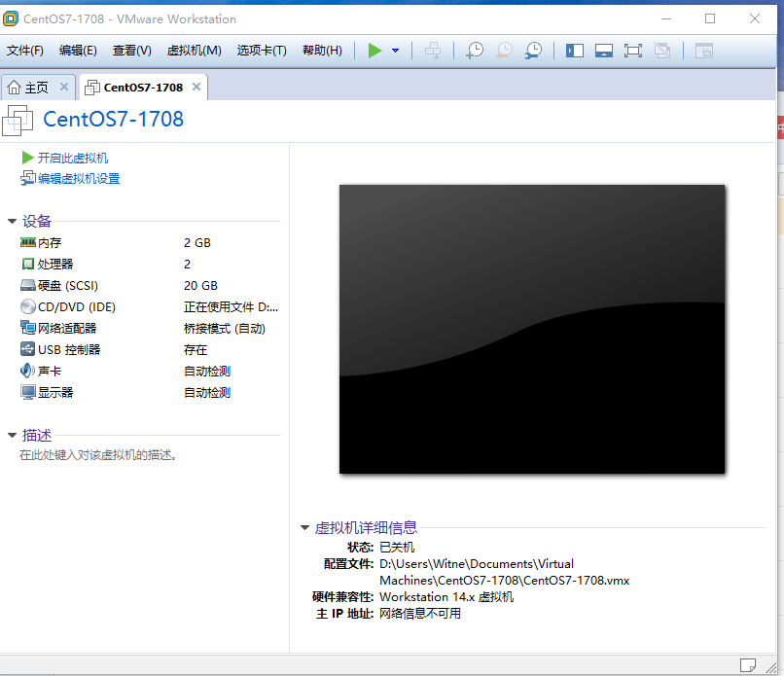The height and width of the screenshot is (676, 784).
Task: Open the 编辑(E) menu
Action: 78,51
